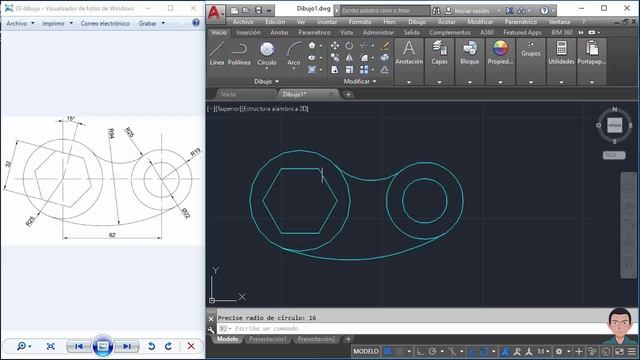
Task: Open the Archivo menu in AutoCAD
Action: [x=243, y=22]
